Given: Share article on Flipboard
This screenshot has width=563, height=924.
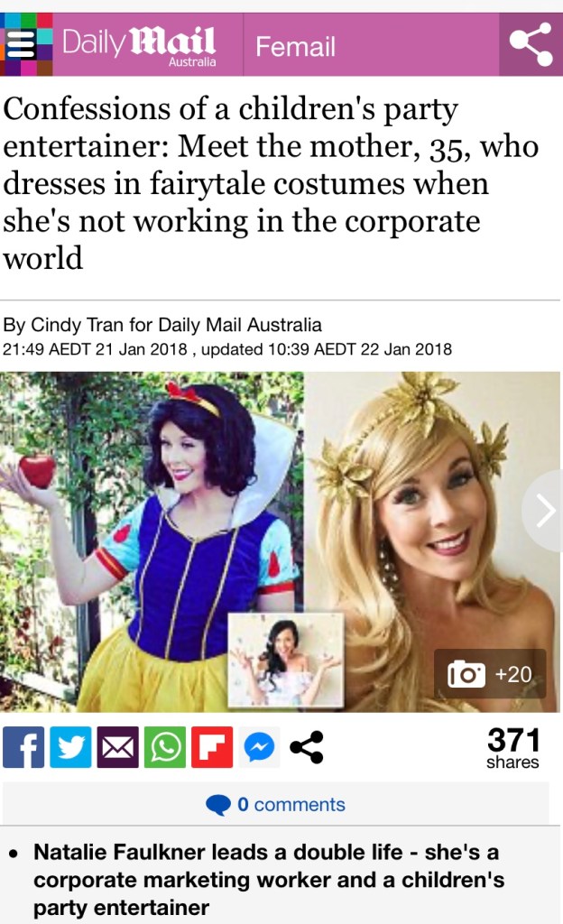Looking at the screenshot, I should pyautogui.click(x=212, y=747).
